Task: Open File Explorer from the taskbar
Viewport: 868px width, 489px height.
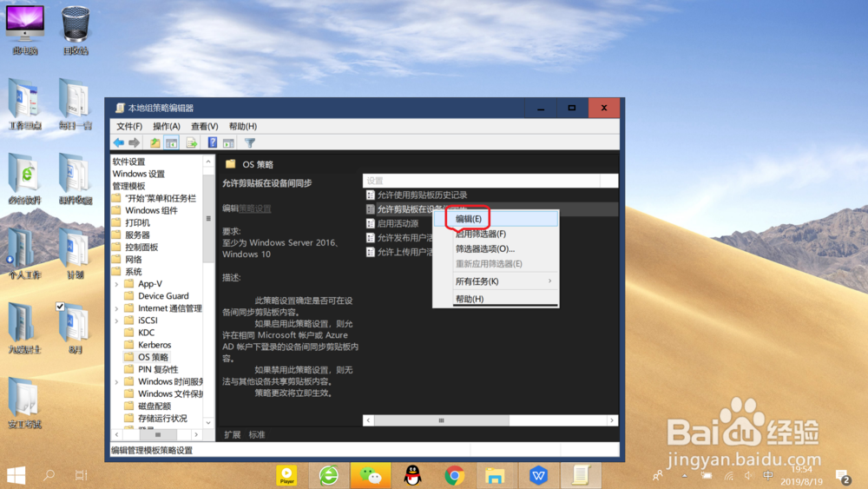Action: pos(495,475)
